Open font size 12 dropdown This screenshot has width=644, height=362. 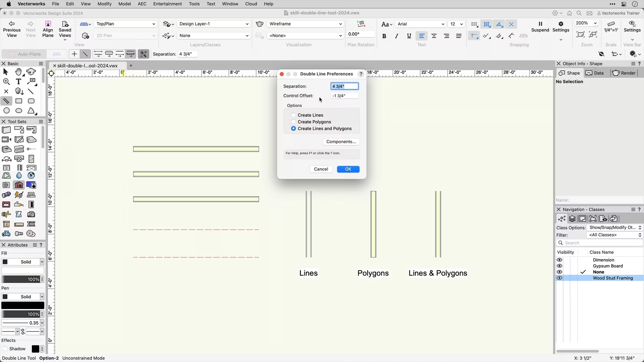pos(456,24)
